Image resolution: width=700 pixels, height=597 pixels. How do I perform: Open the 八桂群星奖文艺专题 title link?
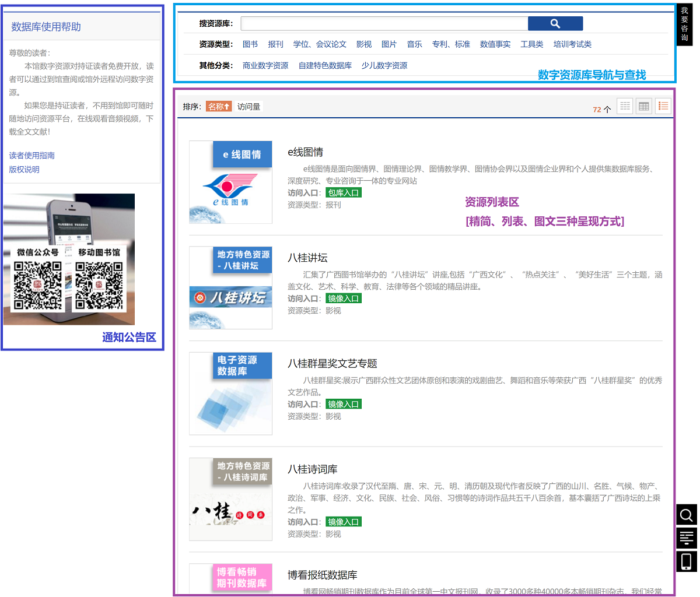[x=332, y=364]
